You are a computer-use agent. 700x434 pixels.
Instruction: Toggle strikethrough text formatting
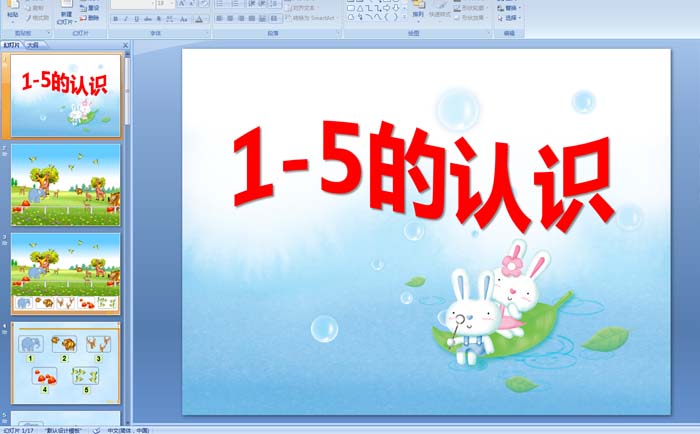pyautogui.click(x=148, y=18)
